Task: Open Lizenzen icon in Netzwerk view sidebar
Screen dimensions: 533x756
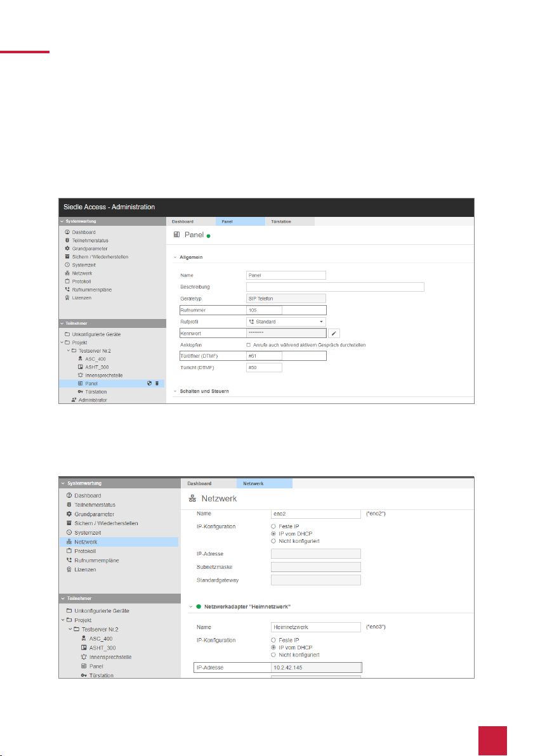Action: point(69,570)
